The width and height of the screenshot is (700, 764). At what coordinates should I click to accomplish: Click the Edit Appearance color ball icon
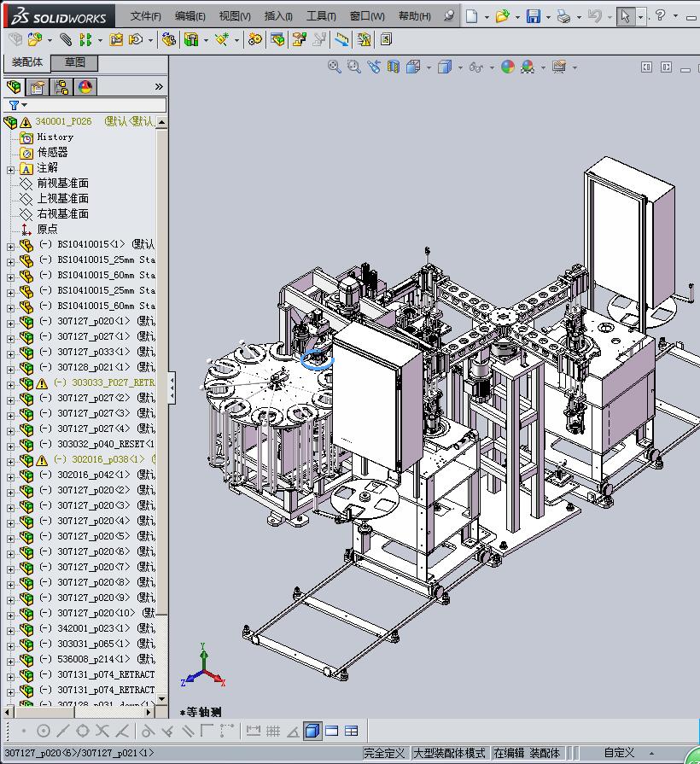[x=508, y=67]
